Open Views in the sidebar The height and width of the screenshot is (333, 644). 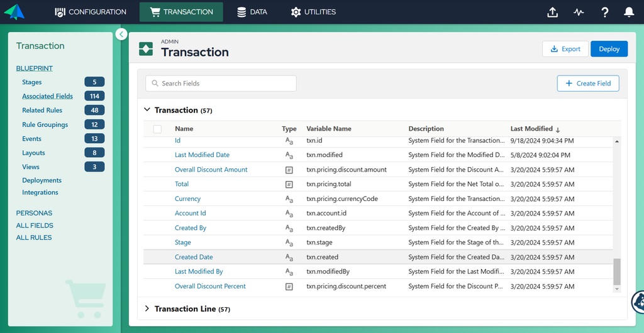tap(31, 167)
